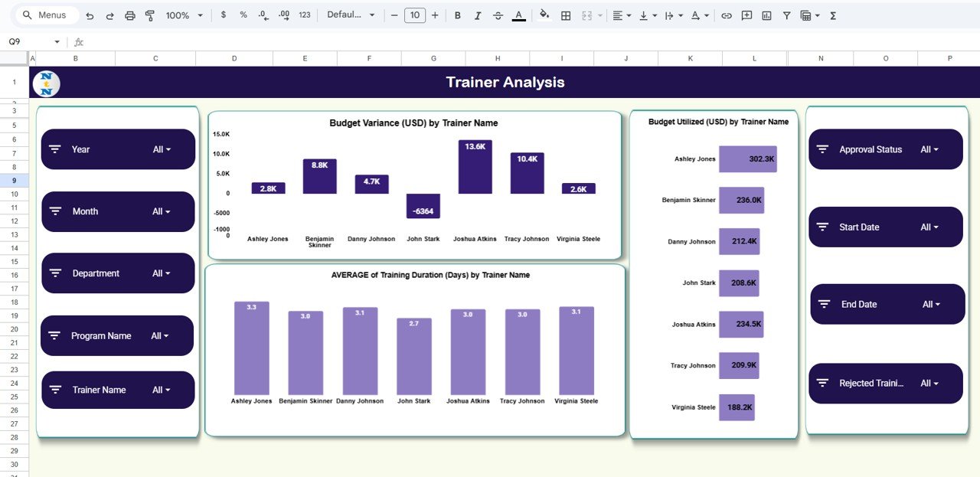Click the Undo icon
The height and width of the screenshot is (477, 980).
[x=90, y=15]
